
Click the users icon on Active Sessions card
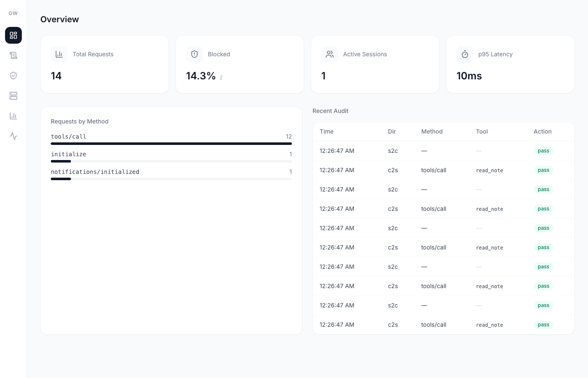pyautogui.click(x=330, y=54)
